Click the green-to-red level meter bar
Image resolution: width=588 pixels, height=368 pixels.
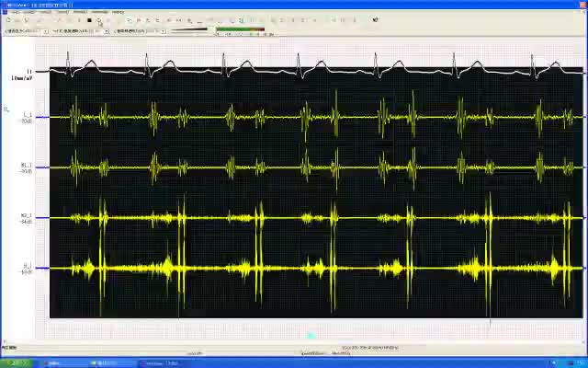pyautogui.click(x=240, y=30)
